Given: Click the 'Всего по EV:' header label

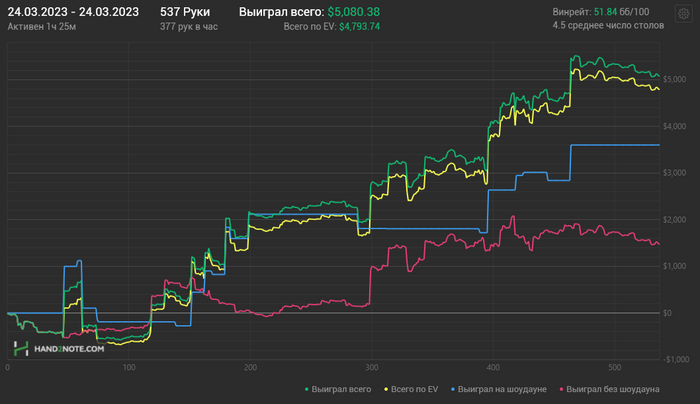Looking at the screenshot, I should pyautogui.click(x=310, y=27).
